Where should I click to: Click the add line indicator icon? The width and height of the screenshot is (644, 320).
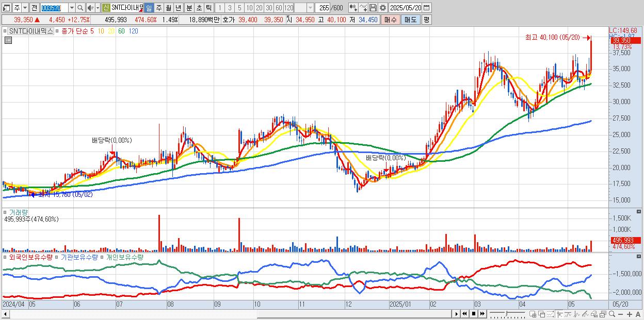pyautogui.click(x=363, y=8)
